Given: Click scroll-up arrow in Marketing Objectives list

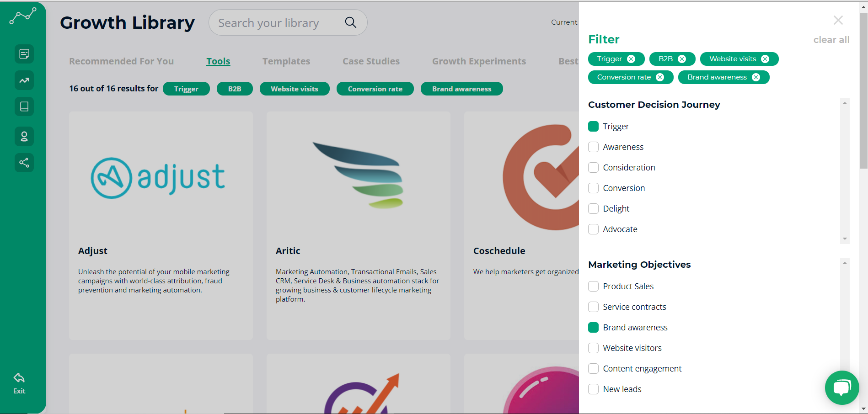Looking at the screenshot, I should 845,263.
